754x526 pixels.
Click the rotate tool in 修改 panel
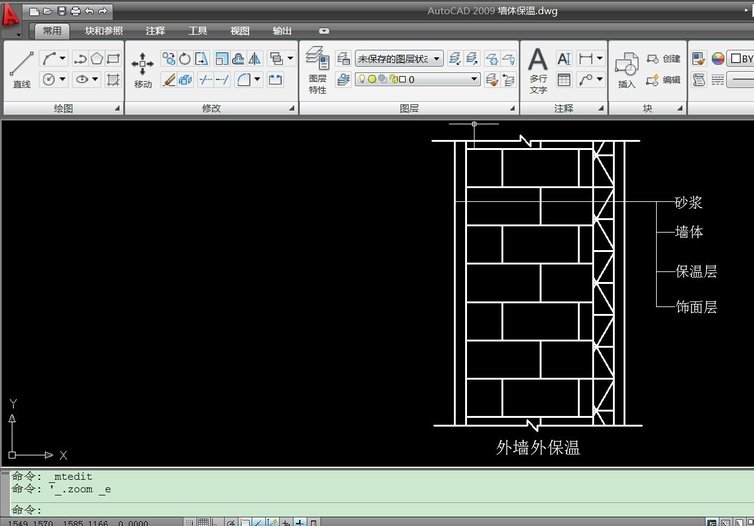pyautogui.click(x=185, y=59)
